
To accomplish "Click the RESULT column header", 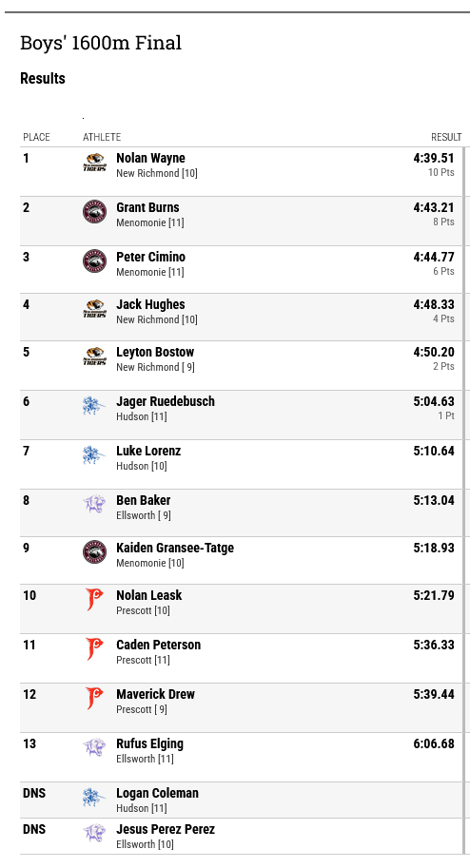I will [446, 137].
